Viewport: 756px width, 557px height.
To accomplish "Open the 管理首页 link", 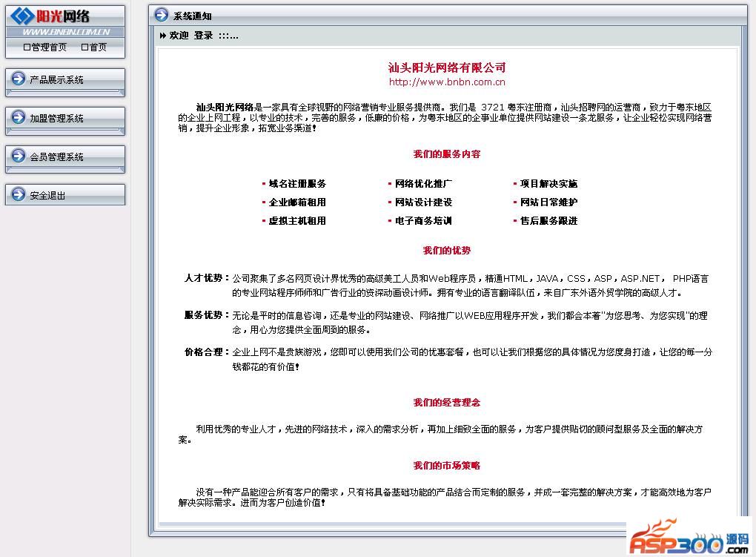I will click(x=45, y=47).
